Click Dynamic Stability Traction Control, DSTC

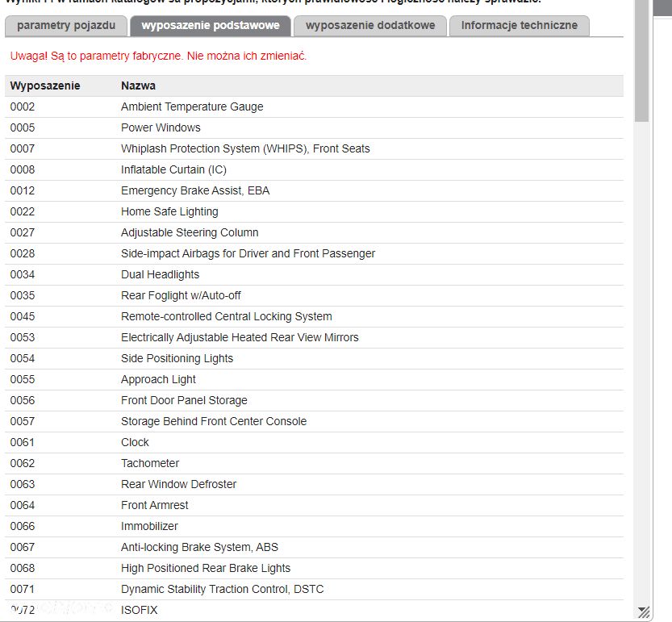click(x=222, y=590)
